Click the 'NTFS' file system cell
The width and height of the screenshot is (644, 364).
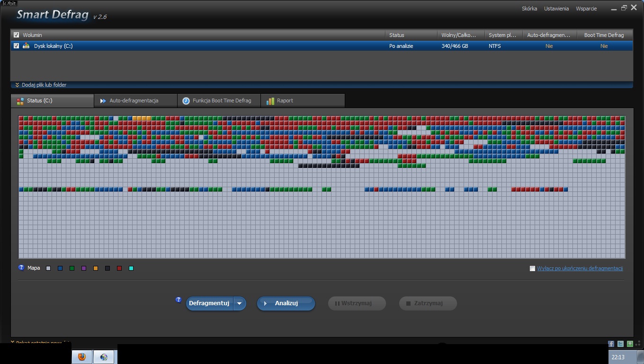point(495,46)
